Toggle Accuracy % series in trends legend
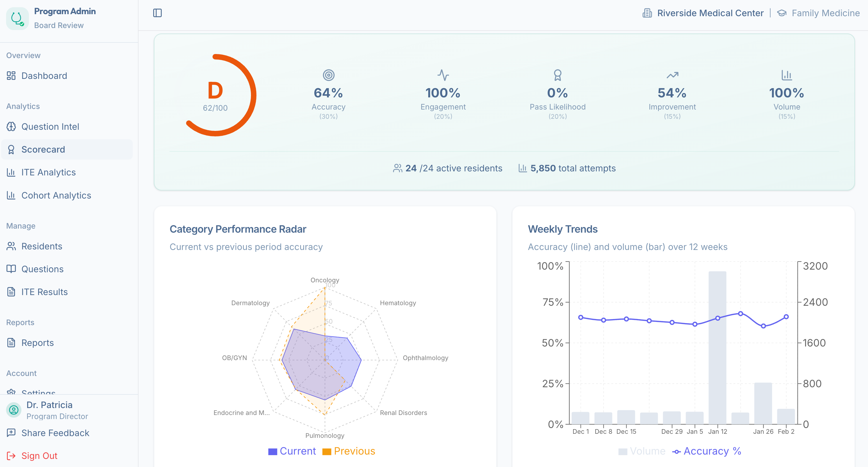The width and height of the screenshot is (868, 467). 706,451
